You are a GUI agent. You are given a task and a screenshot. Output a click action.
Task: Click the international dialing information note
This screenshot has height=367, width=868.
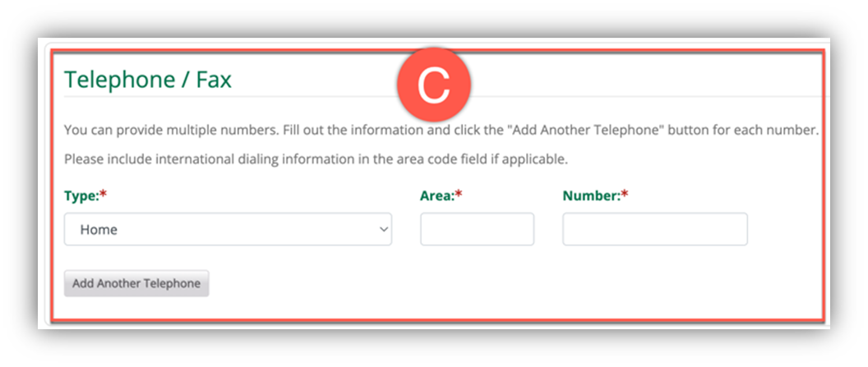tap(316, 158)
